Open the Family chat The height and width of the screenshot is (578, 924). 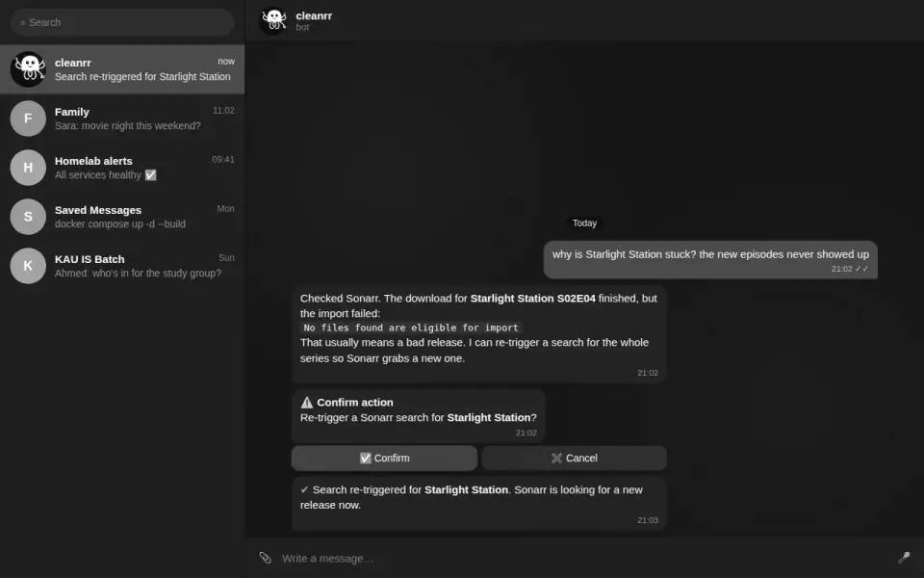tap(122, 118)
